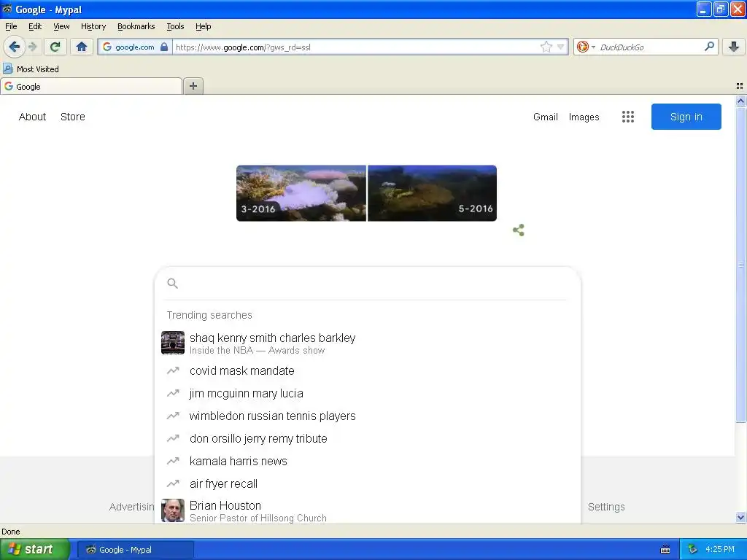Open the View menu

[61, 27]
